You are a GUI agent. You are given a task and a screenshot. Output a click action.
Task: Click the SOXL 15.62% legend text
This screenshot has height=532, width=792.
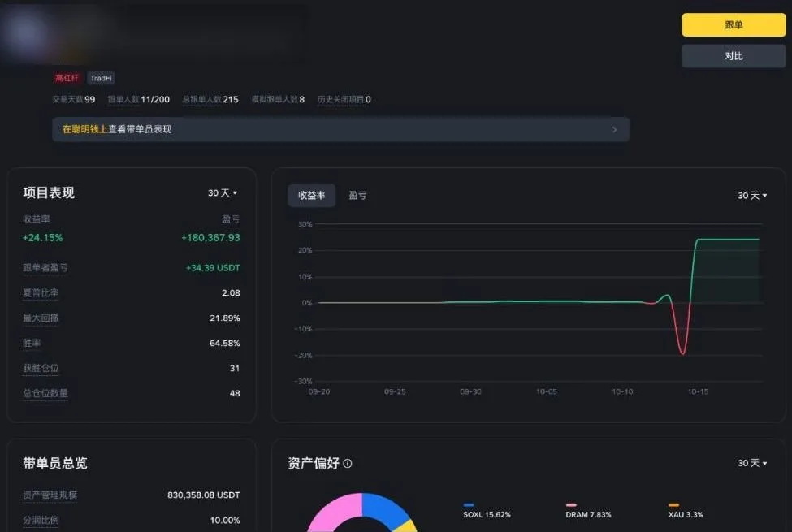pos(487,515)
